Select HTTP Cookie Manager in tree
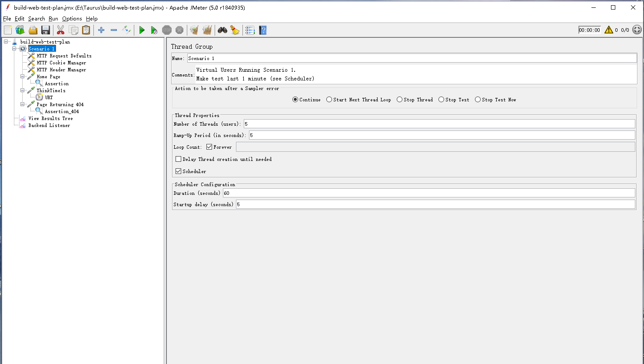 (61, 63)
